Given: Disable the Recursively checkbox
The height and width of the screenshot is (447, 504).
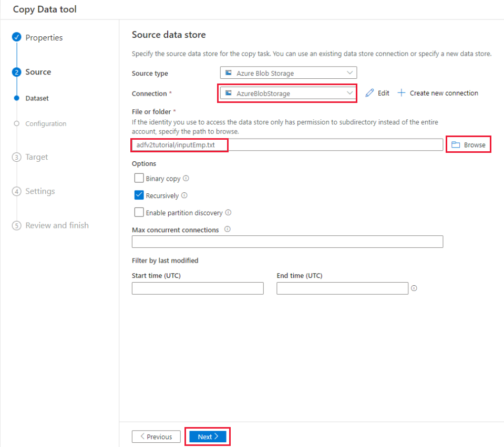Looking at the screenshot, I should [x=139, y=195].
